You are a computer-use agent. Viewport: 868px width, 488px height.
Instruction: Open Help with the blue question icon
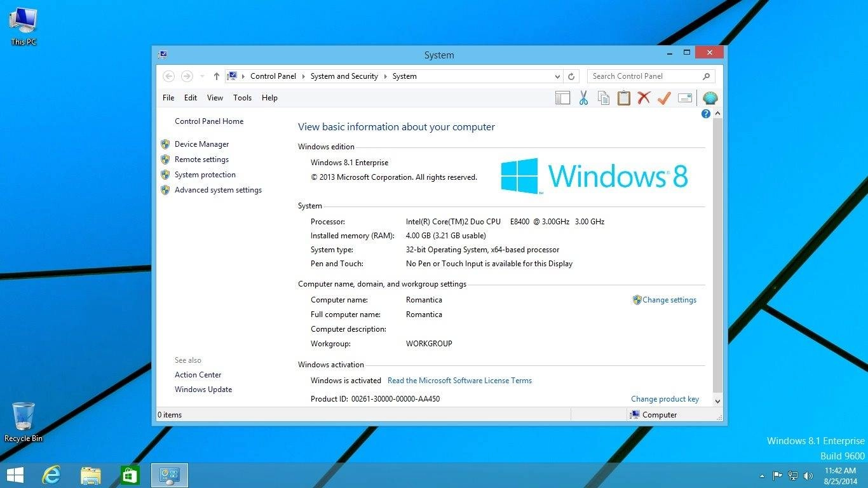(706, 114)
